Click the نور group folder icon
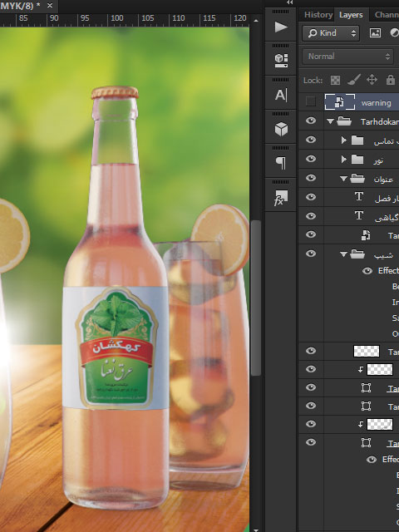Screen dimensions: 399x532 click(x=357, y=159)
